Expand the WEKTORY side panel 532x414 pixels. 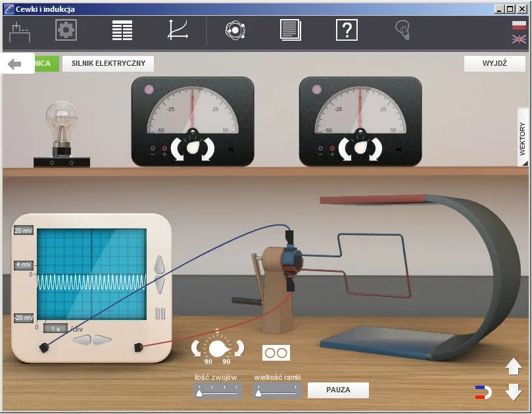coord(523,138)
